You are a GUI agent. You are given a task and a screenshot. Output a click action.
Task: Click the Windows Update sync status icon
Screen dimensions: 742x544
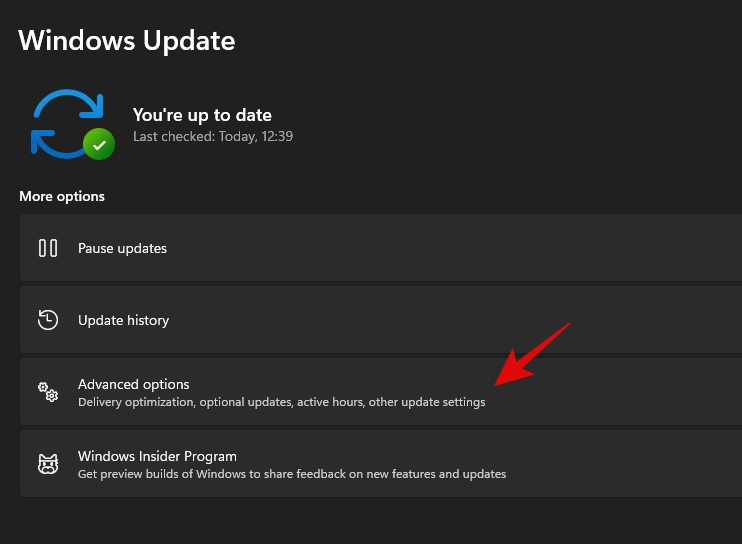click(72, 124)
